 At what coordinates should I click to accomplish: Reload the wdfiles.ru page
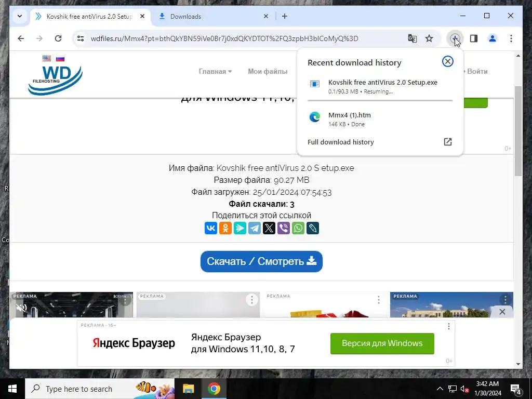tap(58, 38)
